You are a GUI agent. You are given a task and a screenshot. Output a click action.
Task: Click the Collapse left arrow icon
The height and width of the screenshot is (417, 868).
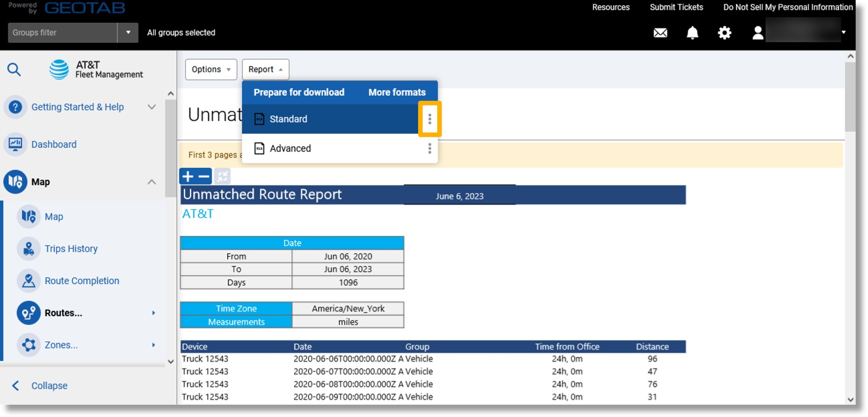click(15, 385)
